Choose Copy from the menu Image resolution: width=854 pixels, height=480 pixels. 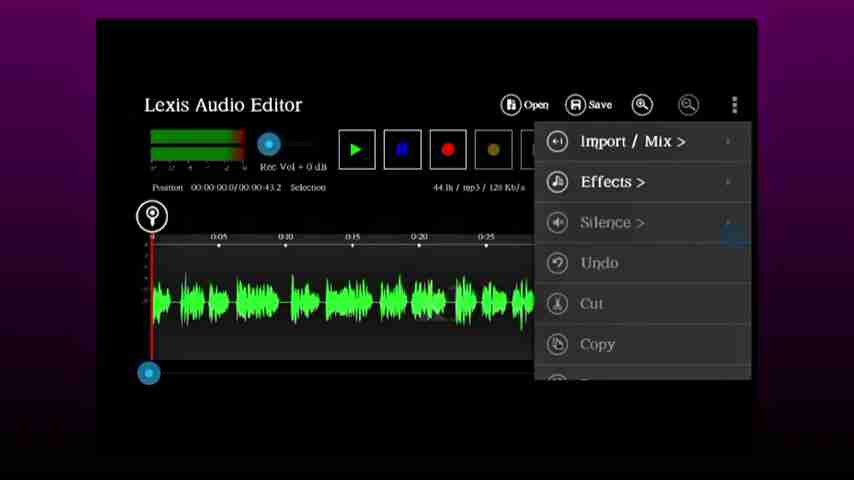tap(643, 344)
